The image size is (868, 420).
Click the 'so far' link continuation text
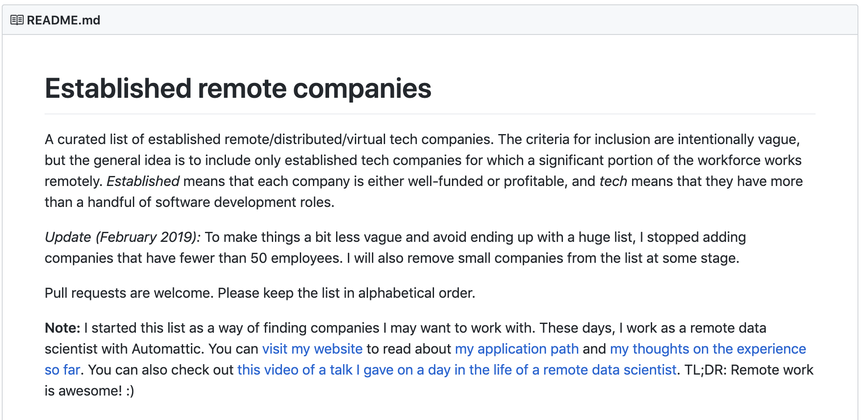62,370
